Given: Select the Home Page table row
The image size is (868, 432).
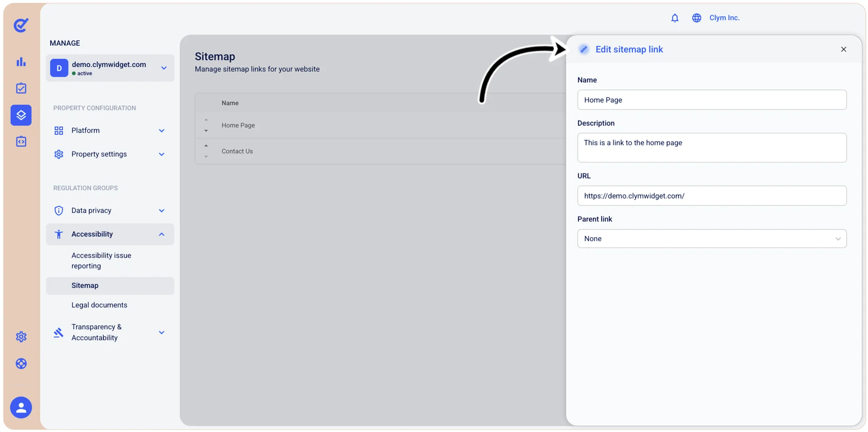Looking at the screenshot, I should point(380,125).
